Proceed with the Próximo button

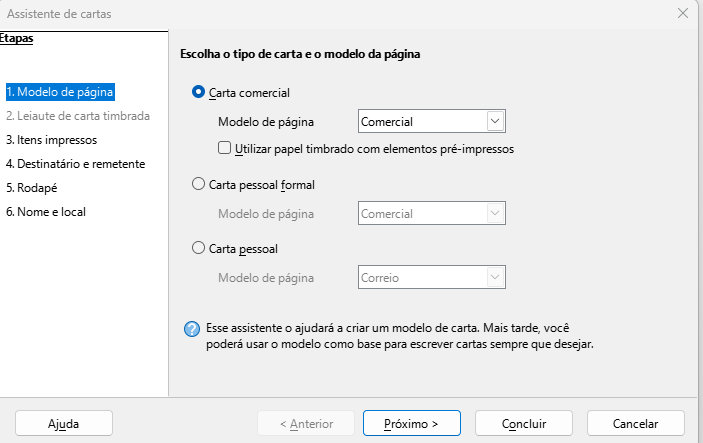pos(412,423)
